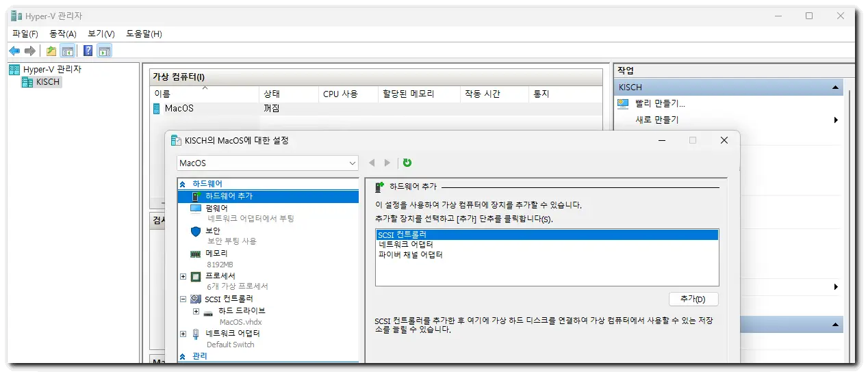Toggle the console tree pane icon

(68, 51)
